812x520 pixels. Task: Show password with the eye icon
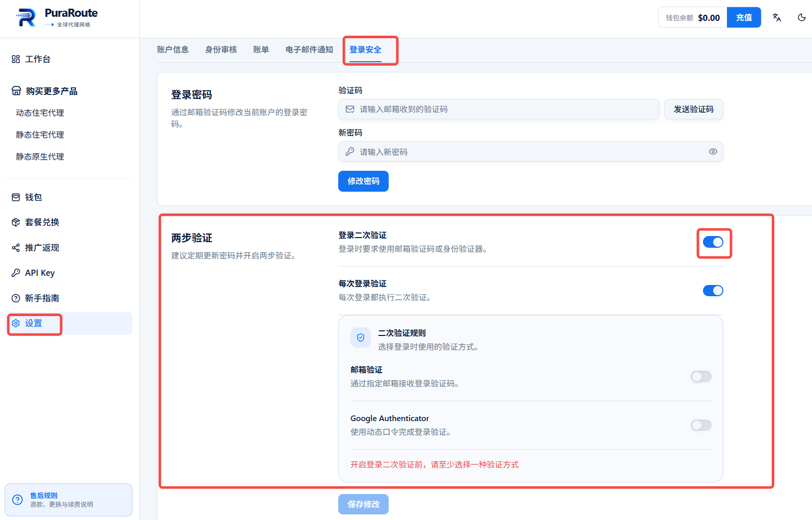(713, 151)
